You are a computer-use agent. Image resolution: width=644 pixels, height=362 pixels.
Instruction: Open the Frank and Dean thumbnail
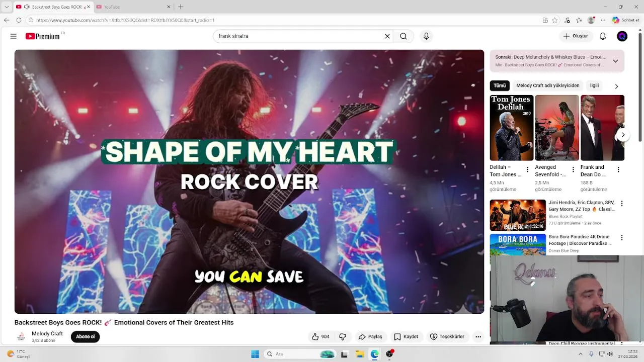tap(602, 128)
